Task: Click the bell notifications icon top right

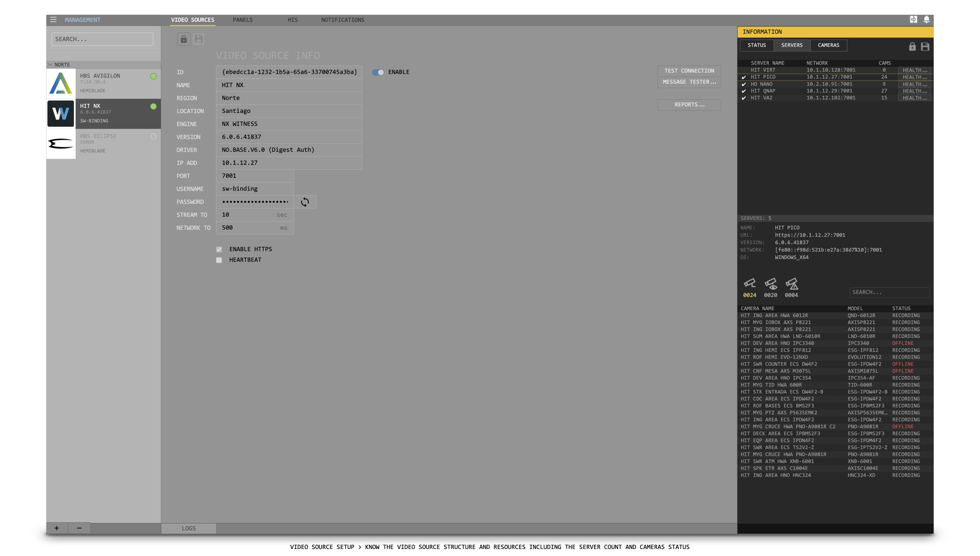Action: coord(927,19)
